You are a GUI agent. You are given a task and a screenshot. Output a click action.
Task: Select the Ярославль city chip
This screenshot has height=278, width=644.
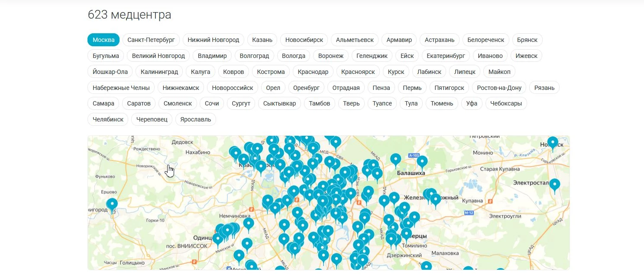click(196, 120)
